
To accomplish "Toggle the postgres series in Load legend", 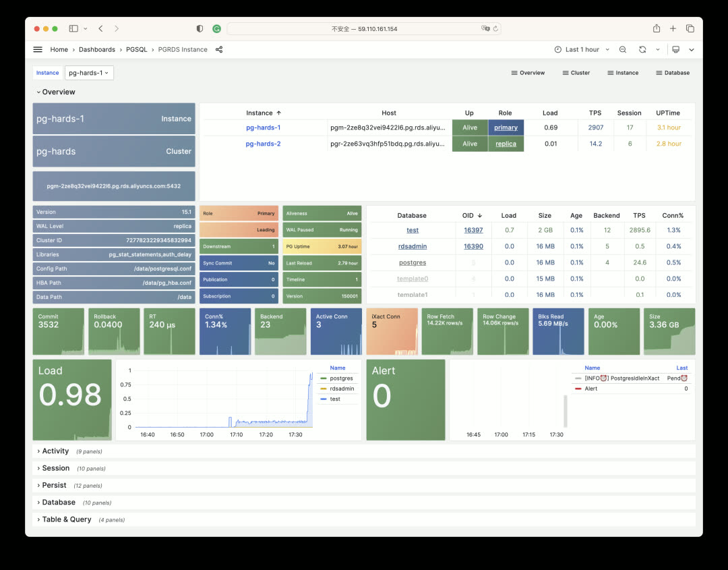I will (341, 378).
